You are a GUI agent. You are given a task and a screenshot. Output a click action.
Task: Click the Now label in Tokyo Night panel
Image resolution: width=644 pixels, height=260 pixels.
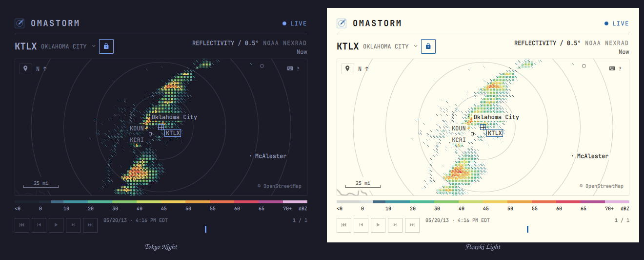point(302,52)
